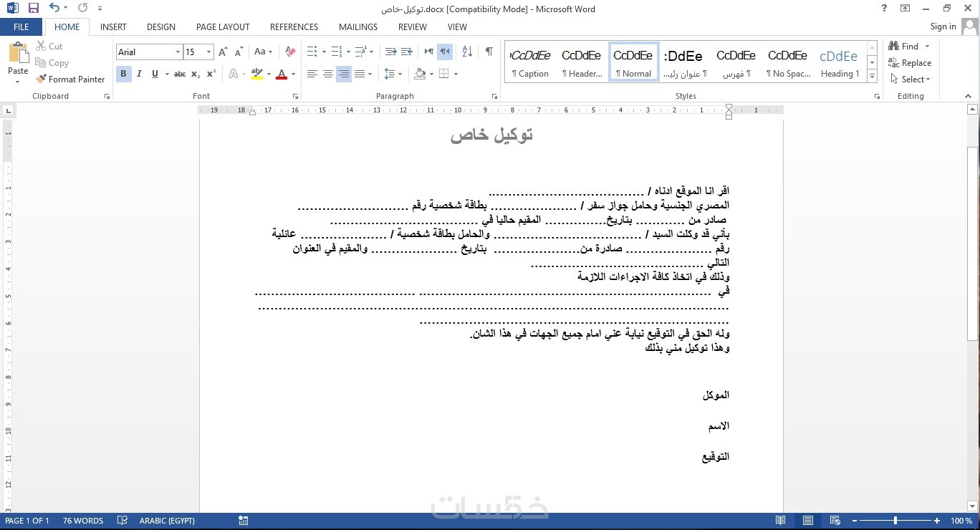Open the Clipboard pane launcher
980x530 pixels.
(107, 96)
